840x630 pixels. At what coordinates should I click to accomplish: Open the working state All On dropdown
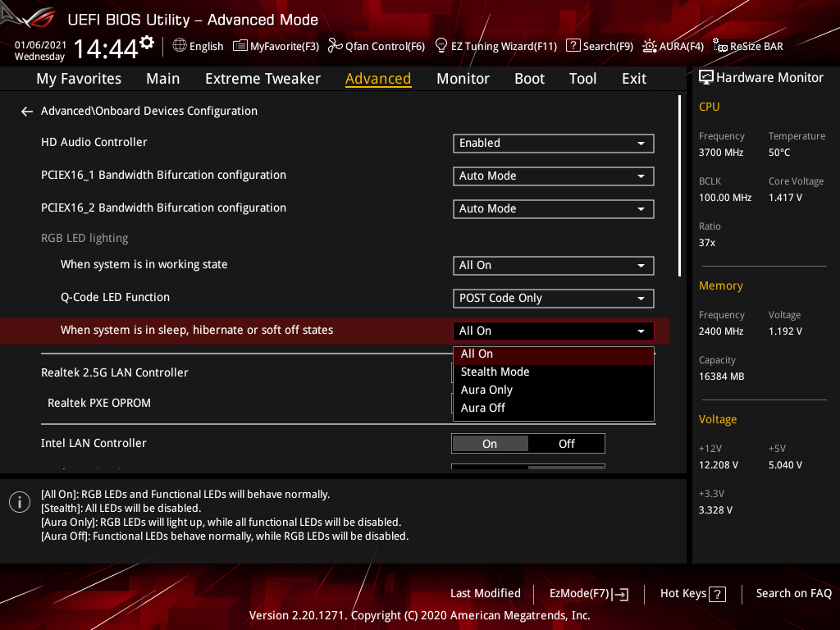pyautogui.click(x=554, y=265)
